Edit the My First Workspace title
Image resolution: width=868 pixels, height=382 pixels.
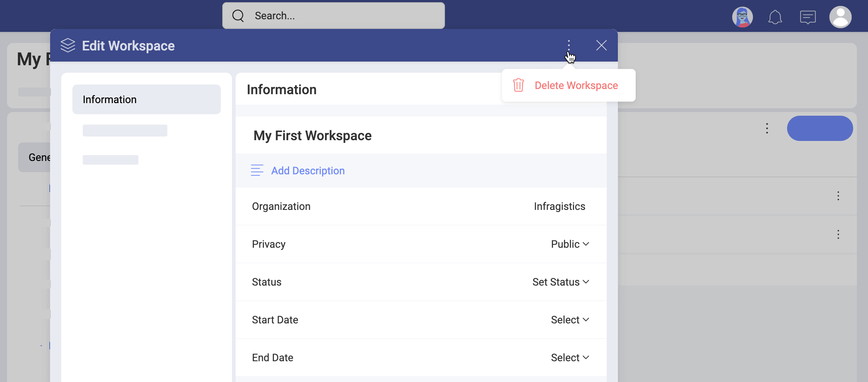coord(312,135)
